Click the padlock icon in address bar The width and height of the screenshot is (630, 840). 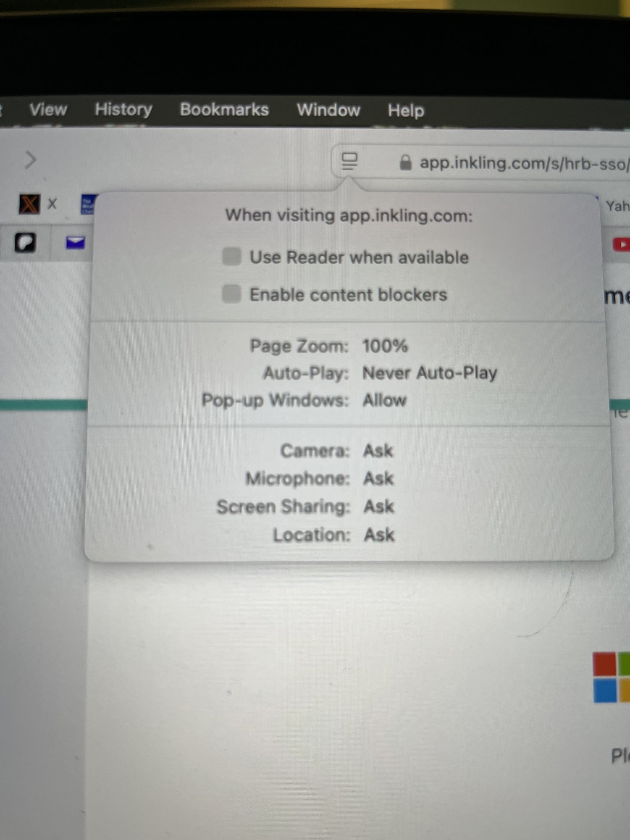coord(405,163)
